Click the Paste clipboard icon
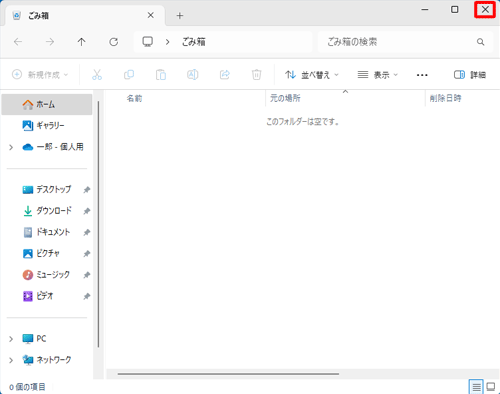Image resolution: width=500 pixels, height=394 pixels. (x=161, y=75)
